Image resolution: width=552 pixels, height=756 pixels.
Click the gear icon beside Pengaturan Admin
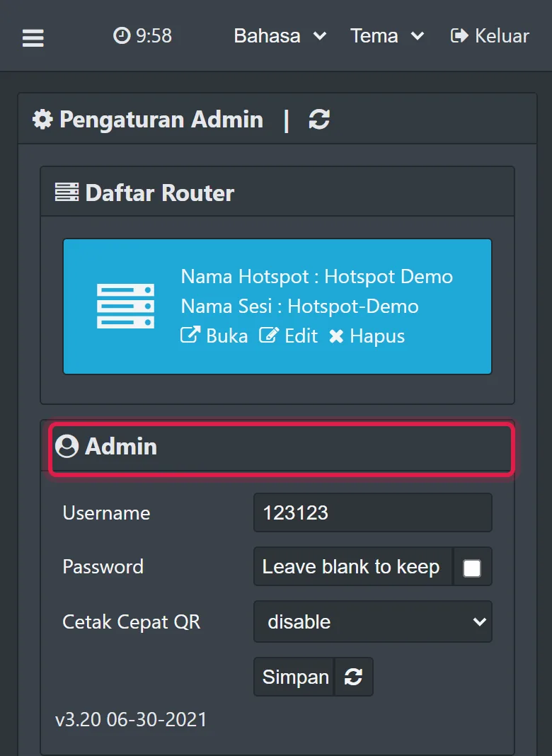(42, 119)
